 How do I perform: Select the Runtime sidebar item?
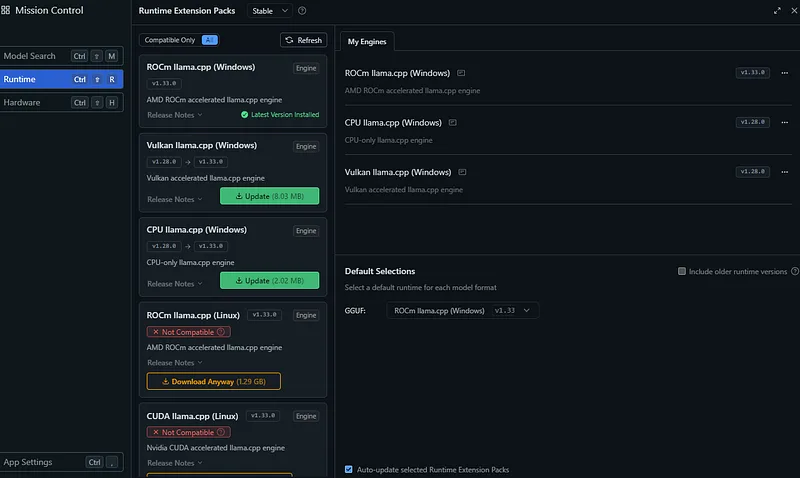[x=61, y=79]
